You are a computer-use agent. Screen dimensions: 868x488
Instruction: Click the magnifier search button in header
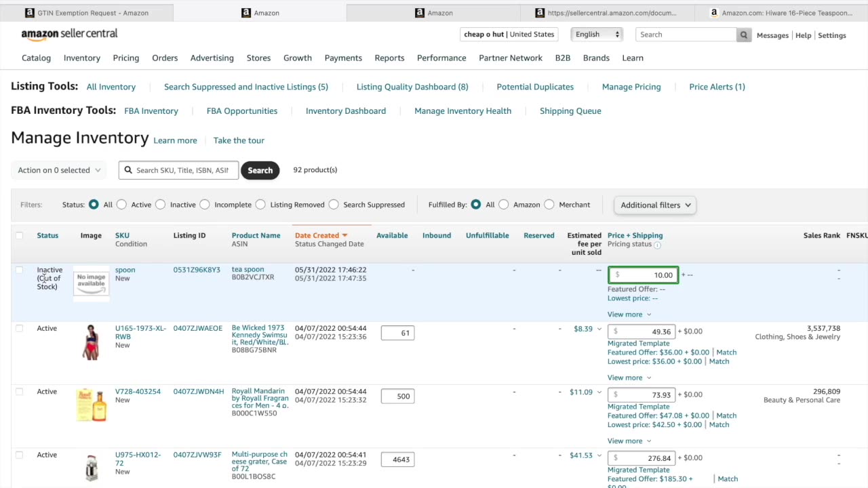[x=744, y=35]
